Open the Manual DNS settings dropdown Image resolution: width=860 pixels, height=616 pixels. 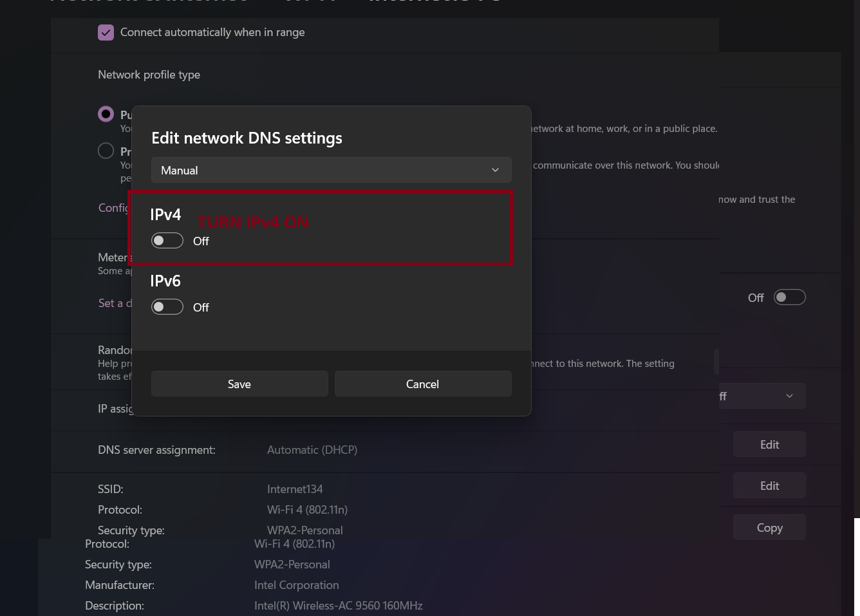(x=332, y=170)
